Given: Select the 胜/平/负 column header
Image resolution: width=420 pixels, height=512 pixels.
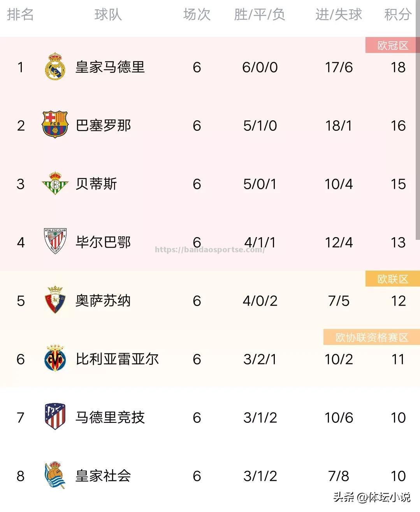Looking at the screenshot, I should point(260,15).
